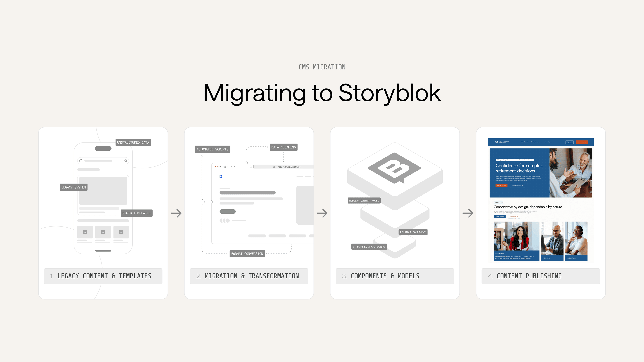Click the blue bracket logo in wireframe browser
This screenshot has height=362, width=644.
coord(221,176)
